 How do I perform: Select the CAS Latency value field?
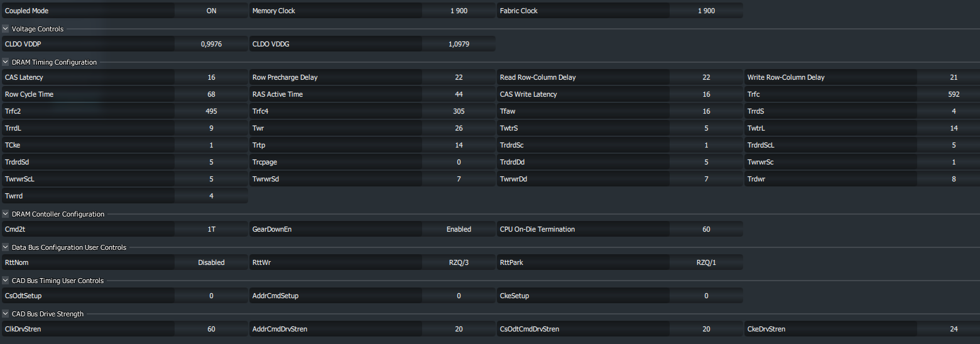(x=211, y=77)
